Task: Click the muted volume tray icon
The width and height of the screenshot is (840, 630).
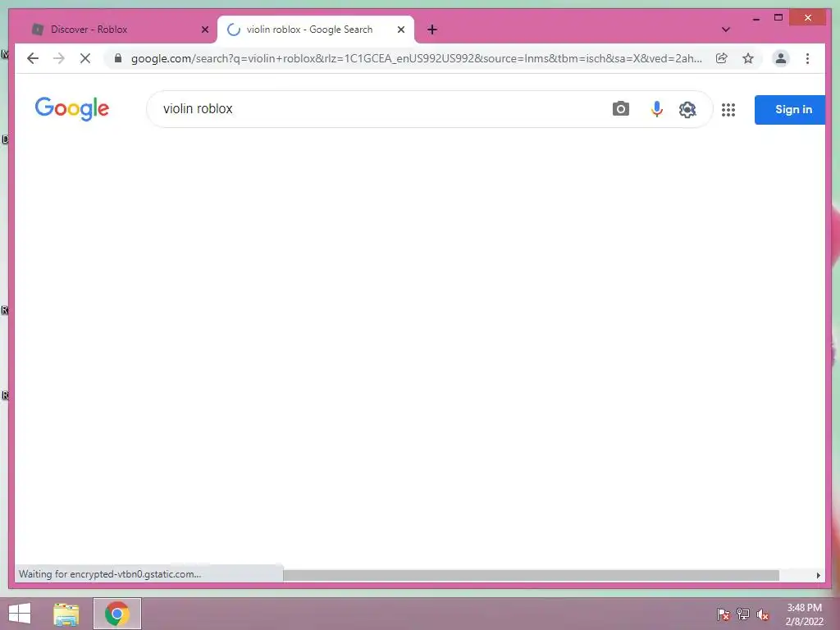Action: pyautogui.click(x=763, y=614)
